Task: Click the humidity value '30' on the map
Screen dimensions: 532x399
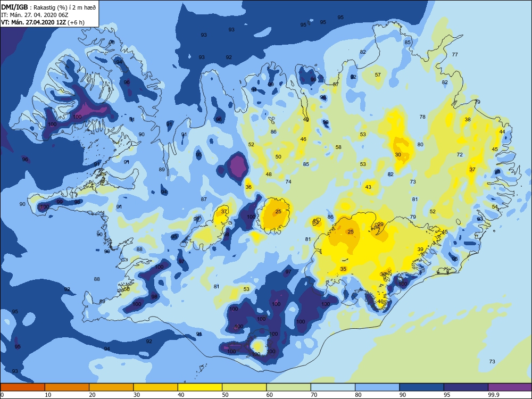Action: pyautogui.click(x=397, y=154)
